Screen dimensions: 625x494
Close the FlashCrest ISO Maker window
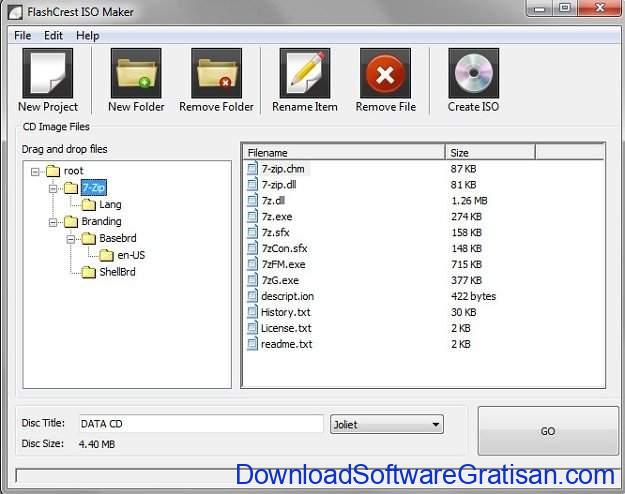click(599, 8)
